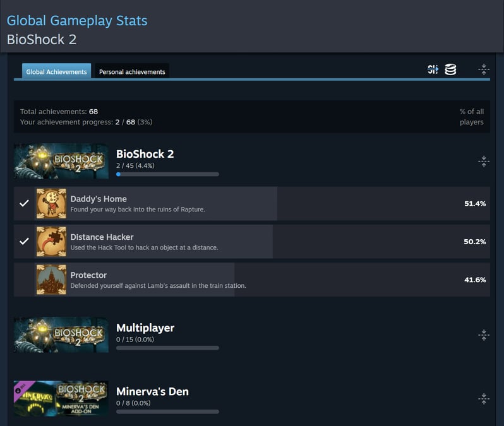Open the Multiplayer group banner image
This screenshot has height=426, width=504.
61,335
